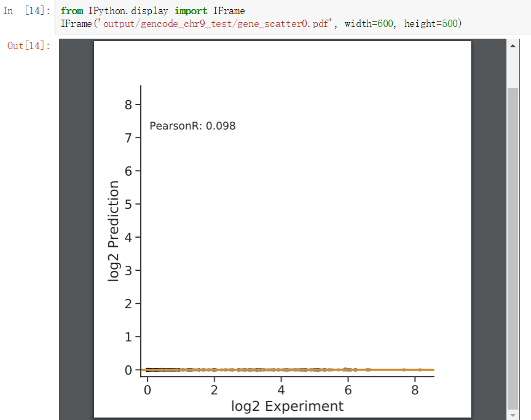Screen dimensions: 531x420
Task: Click the scrollbar down arrow of the PDF viewer
Action: point(512,415)
